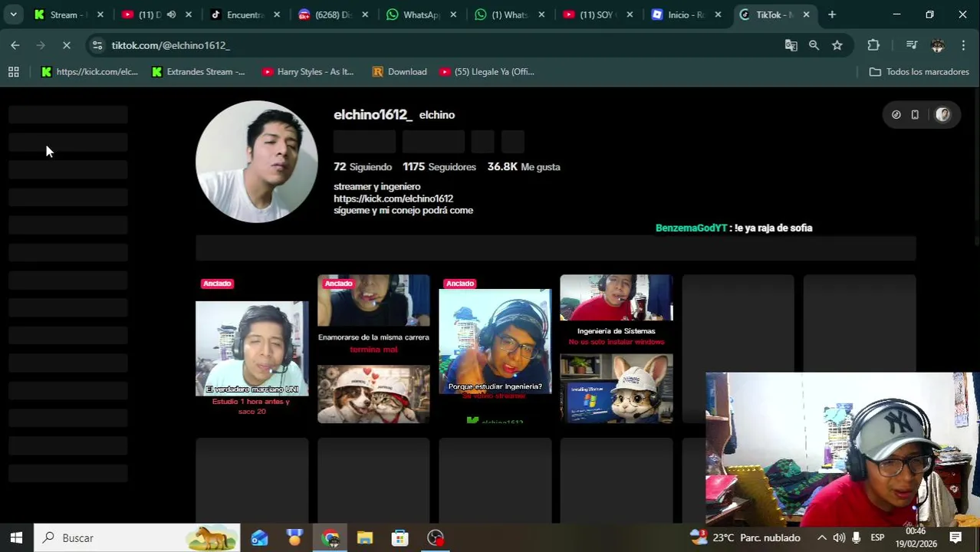Switch the ESP input language
980x552 pixels.
[878, 538]
